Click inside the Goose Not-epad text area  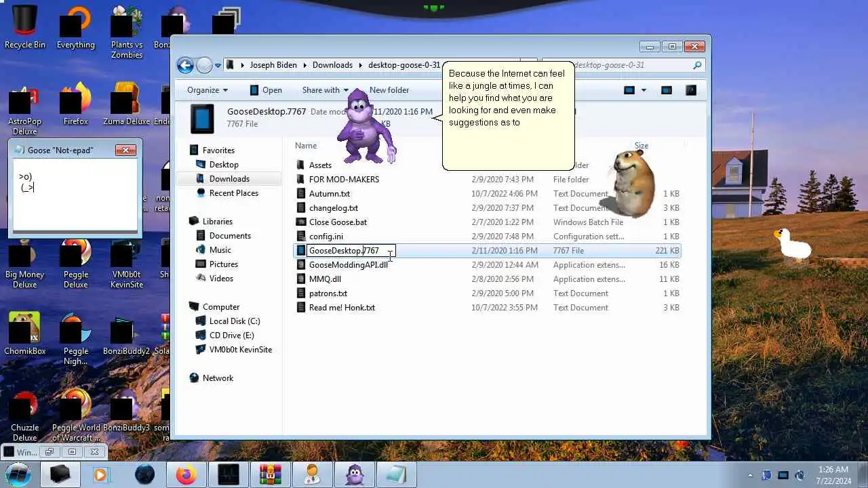point(75,195)
